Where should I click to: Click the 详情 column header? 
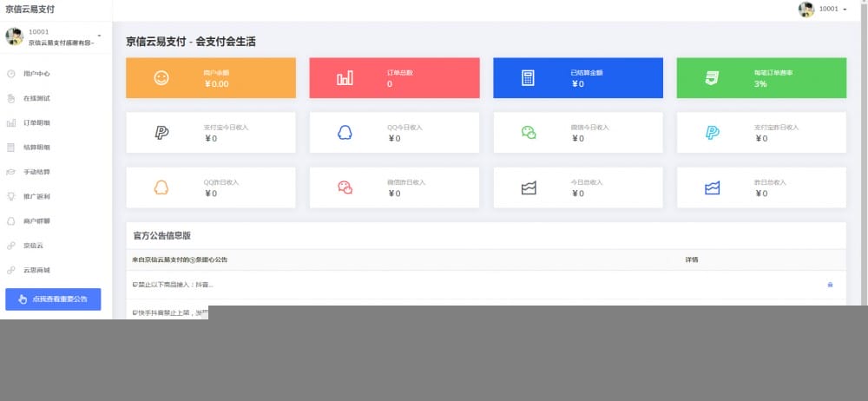point(692,260)
